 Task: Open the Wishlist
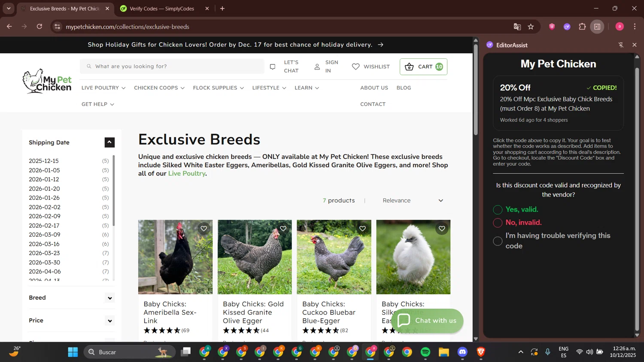pos(371,66)
